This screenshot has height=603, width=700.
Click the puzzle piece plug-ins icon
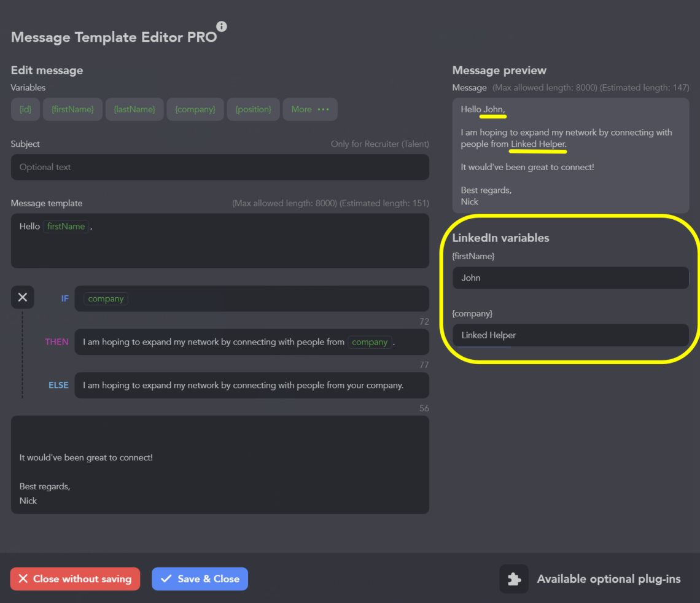(x=514, y=579)
